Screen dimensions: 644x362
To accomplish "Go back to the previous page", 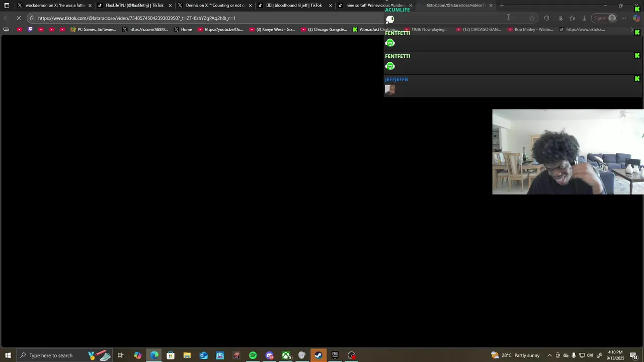I will click(x=7, y=18).
